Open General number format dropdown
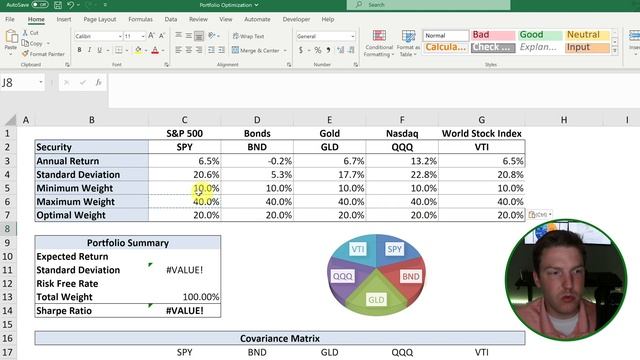 tap(353, 36)
